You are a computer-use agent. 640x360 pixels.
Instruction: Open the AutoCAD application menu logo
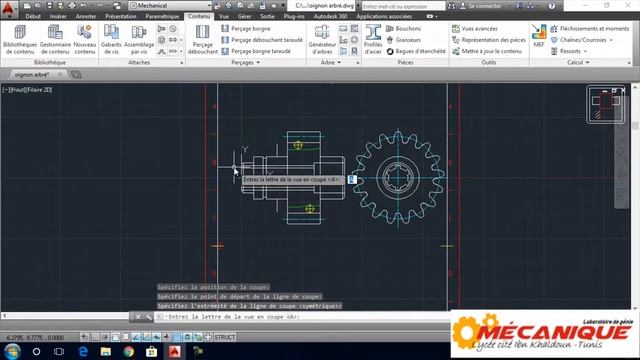8,8
